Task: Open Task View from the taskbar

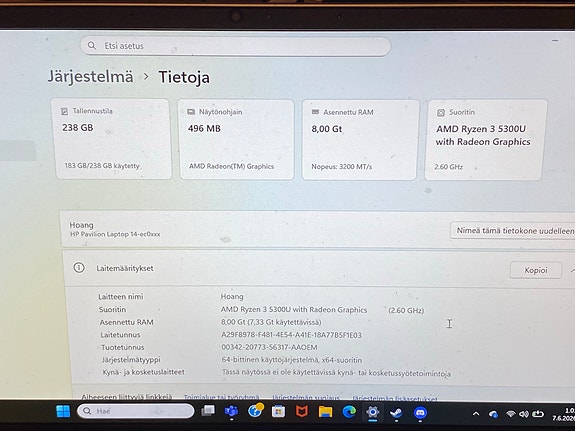Action: pyautogui.click(x=208, y=411)
